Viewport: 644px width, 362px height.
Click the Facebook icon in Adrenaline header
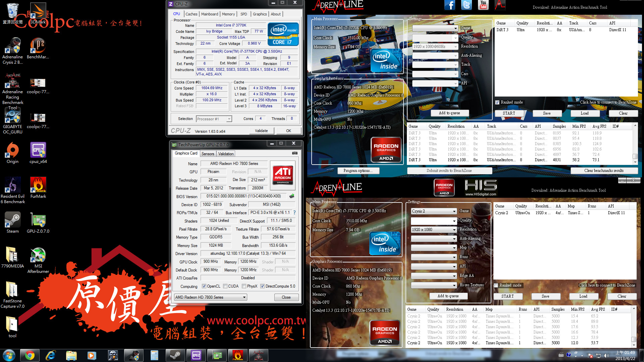[x=450, y=5]
